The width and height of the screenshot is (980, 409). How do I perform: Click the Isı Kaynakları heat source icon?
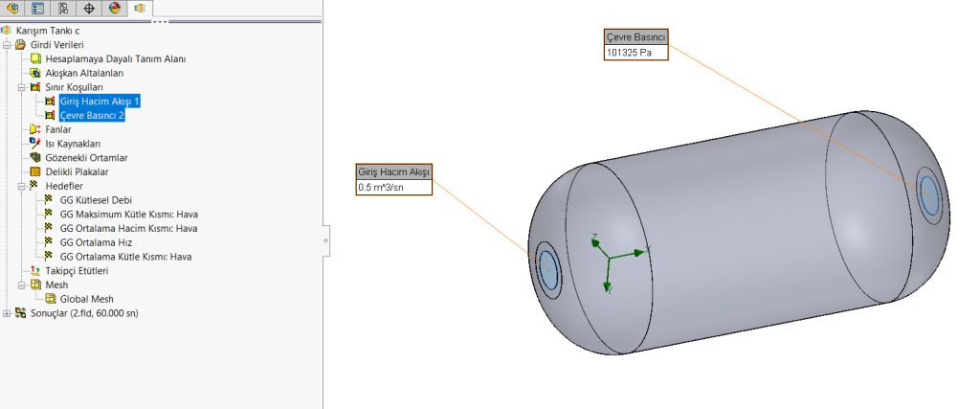(35, 144)
